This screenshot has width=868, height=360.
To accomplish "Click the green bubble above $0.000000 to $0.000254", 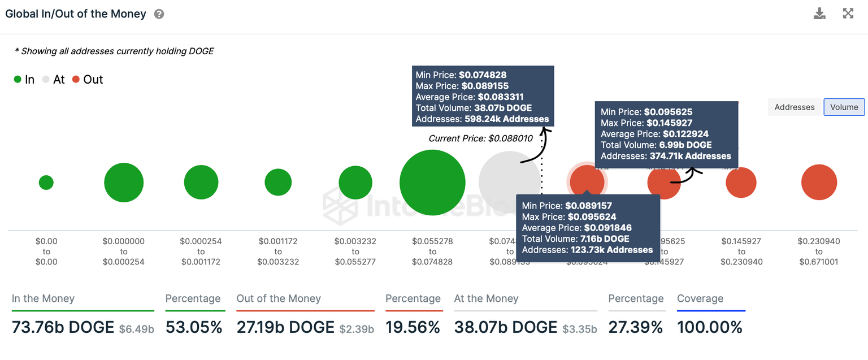I will 124,183.
